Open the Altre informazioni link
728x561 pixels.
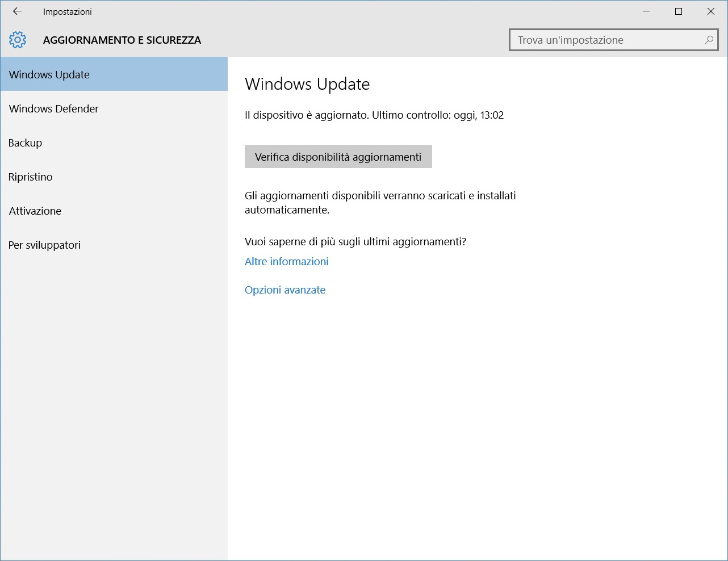pyautogui.click(x=287, y=261)
